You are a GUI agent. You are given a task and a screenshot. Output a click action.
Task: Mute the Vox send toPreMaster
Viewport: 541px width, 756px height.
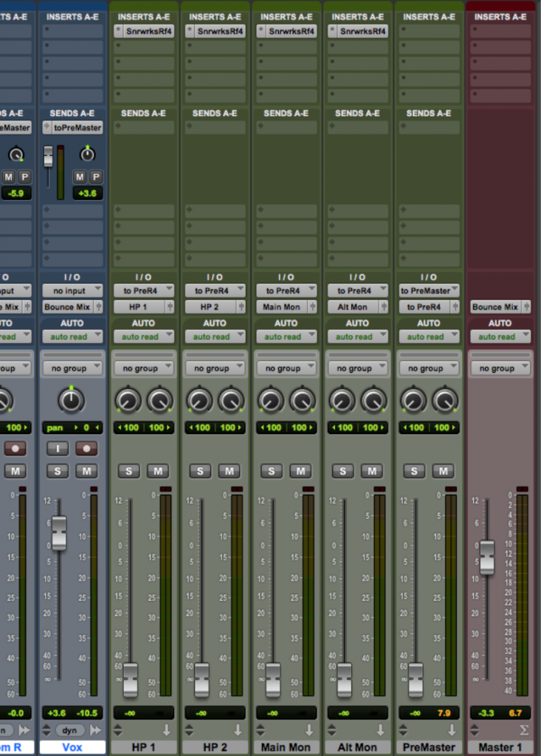[80, 176]
